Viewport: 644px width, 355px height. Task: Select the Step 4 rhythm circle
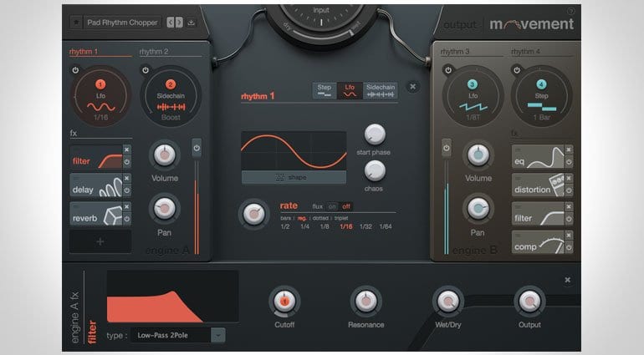pos(541,95)
